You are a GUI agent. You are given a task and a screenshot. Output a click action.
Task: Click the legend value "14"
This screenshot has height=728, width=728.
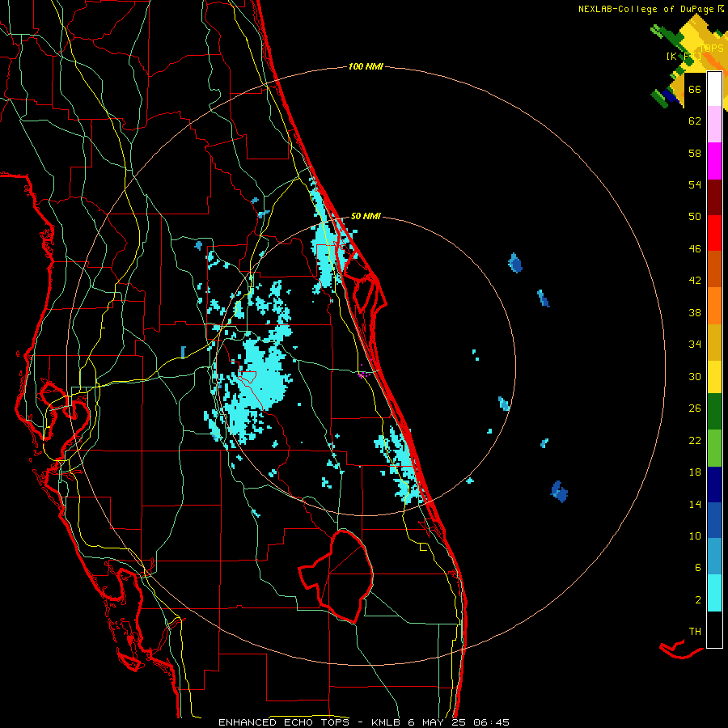tap(695, 504)
